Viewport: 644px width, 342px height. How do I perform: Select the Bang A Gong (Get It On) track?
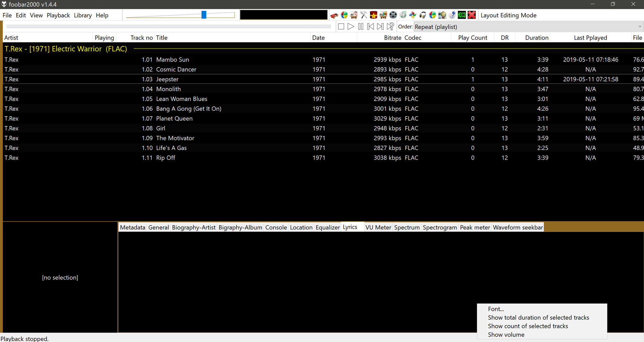[x=323, y=109]
